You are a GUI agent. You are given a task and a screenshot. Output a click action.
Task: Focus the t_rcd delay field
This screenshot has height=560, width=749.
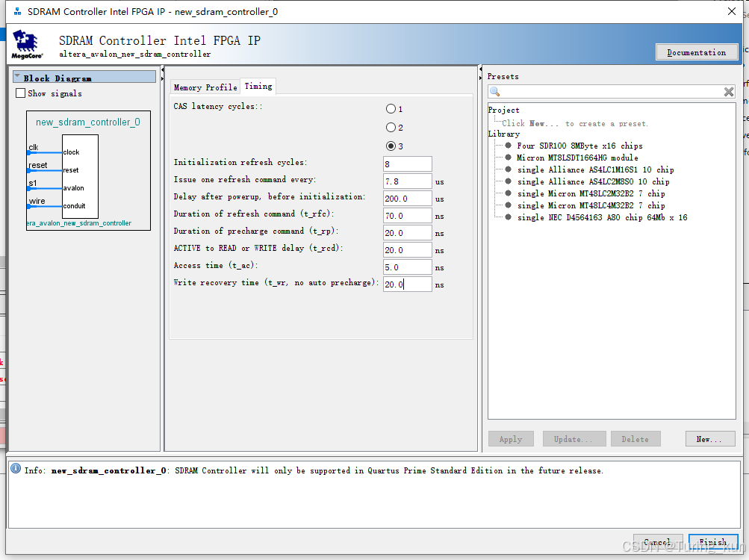[x=408, y=250]
